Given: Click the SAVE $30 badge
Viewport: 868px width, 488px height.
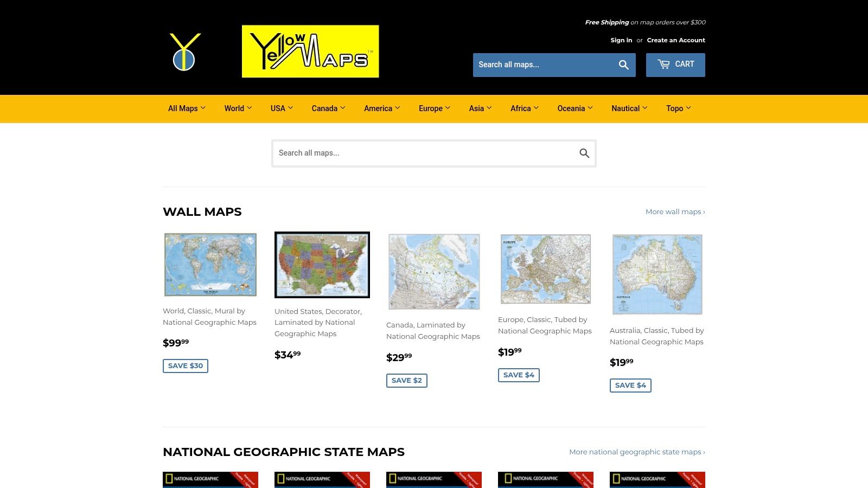Looking at the screenshot, I should pos(185,365).
